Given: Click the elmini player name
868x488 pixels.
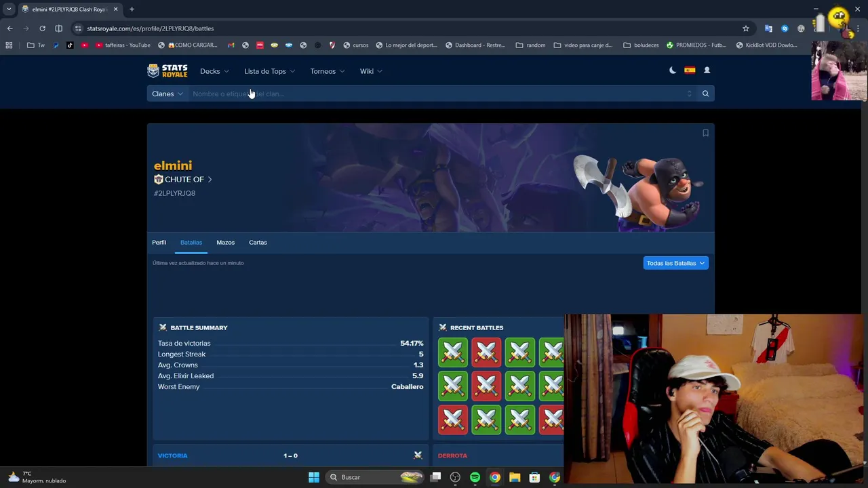Looking at the screenshot, I should pos(173,165).
